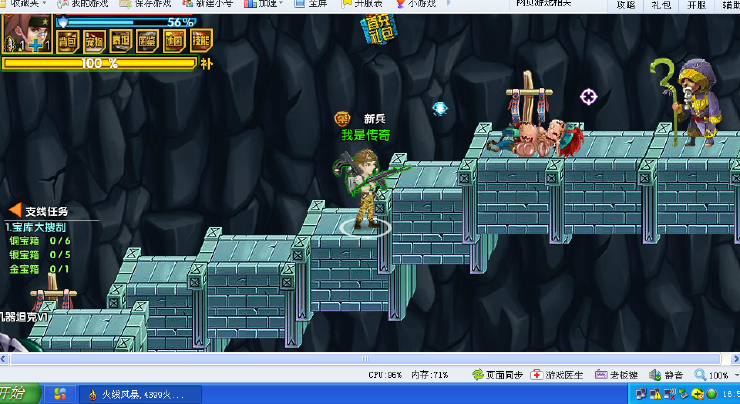Image resolution: width=740 pixels, height=404 pixels.
Task: Click the network warning tray icon
Action: click(655, 394)
